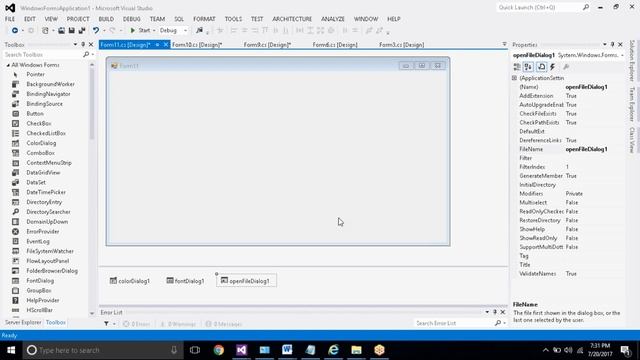The image size is (640, 360).
Task: Open the Class View side tab
Action: (x=632, y=140)
